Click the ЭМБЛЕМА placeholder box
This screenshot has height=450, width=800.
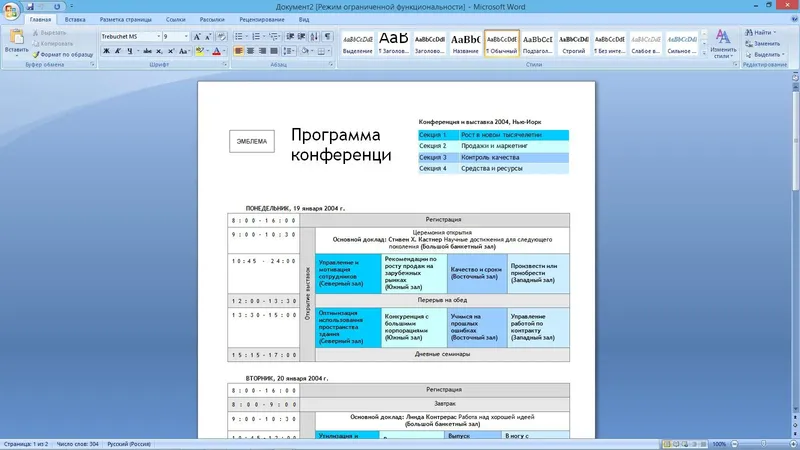point(252,141)
